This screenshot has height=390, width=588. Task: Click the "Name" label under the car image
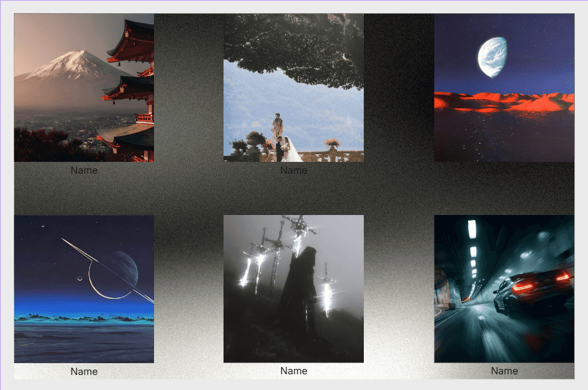click(504, 371)
